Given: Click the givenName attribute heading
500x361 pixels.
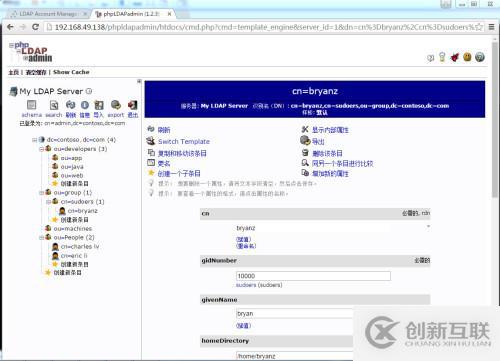Looking at the screenshot, I should tap(219, 300).
